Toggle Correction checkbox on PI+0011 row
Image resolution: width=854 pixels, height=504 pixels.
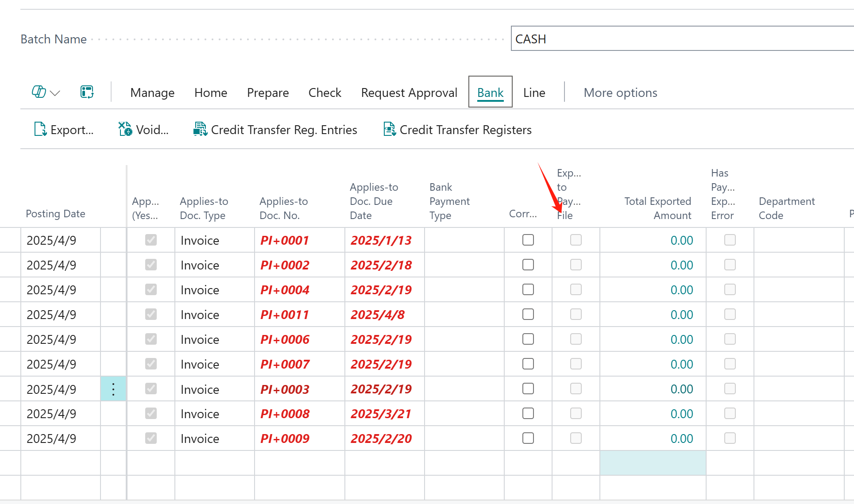click(x=528, y=314)
